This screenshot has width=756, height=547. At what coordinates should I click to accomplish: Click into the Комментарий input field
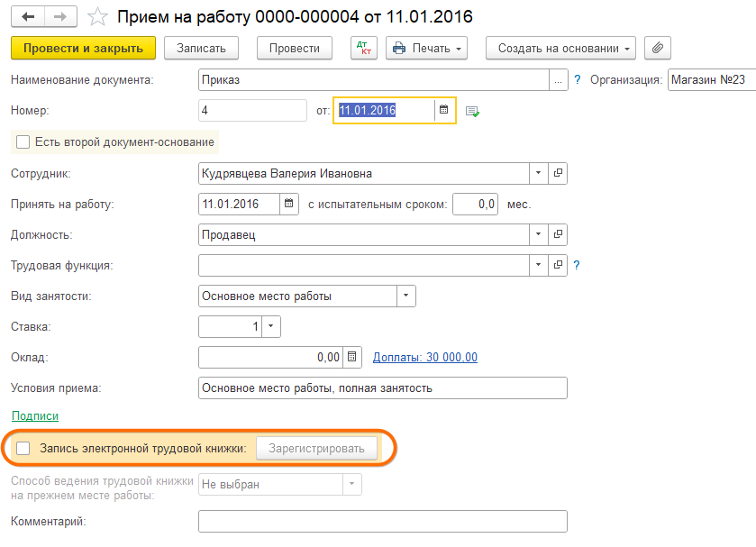[x=382, y=522]
